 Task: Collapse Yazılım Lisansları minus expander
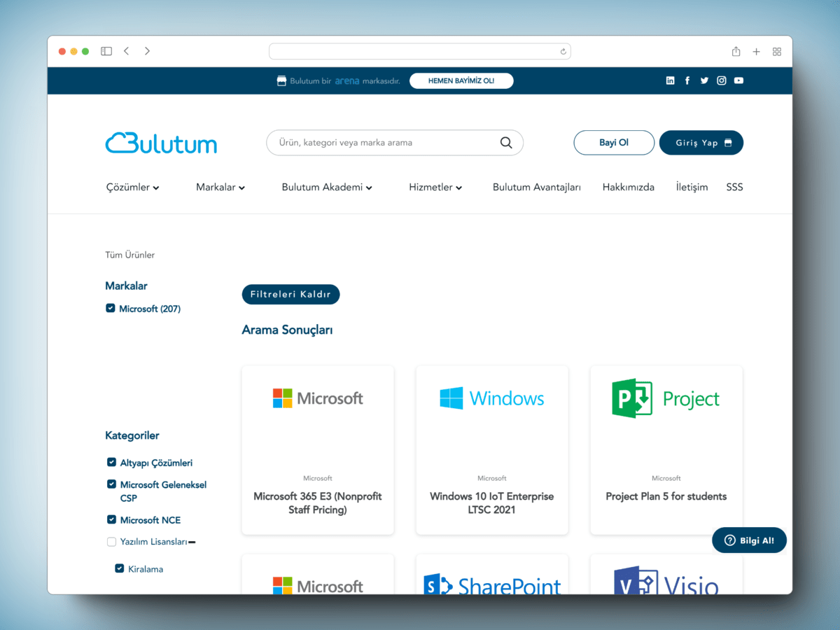point(192,542)
